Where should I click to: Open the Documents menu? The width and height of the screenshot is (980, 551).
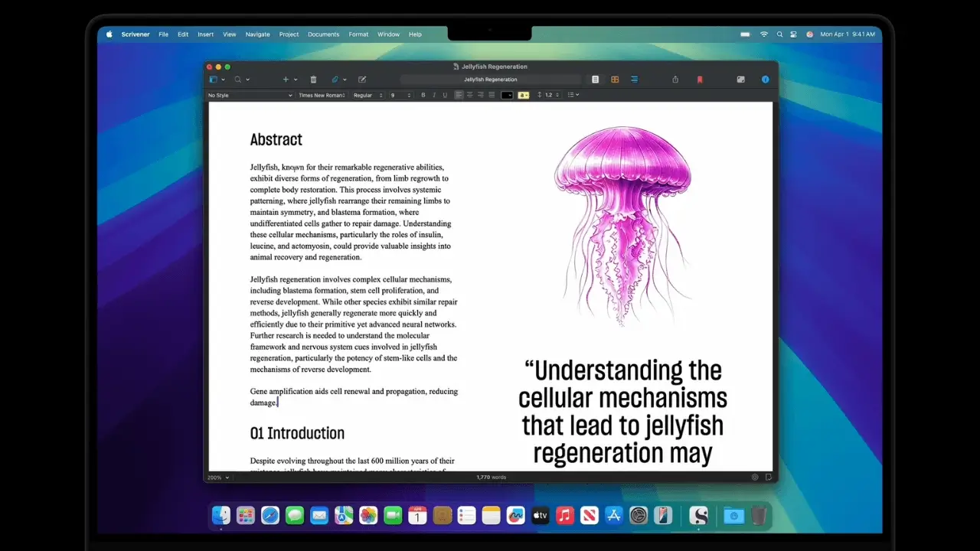click(323, 34)
